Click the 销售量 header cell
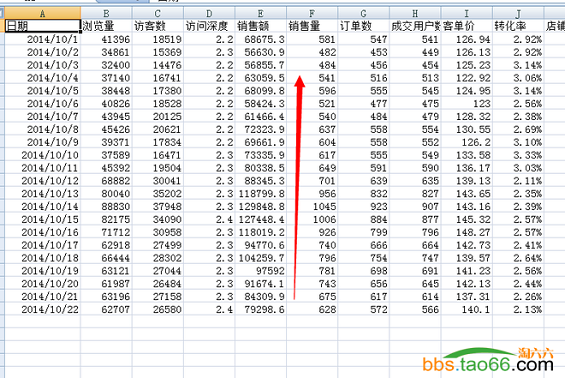This screenshot has height=378, width=565. (312, 26)
